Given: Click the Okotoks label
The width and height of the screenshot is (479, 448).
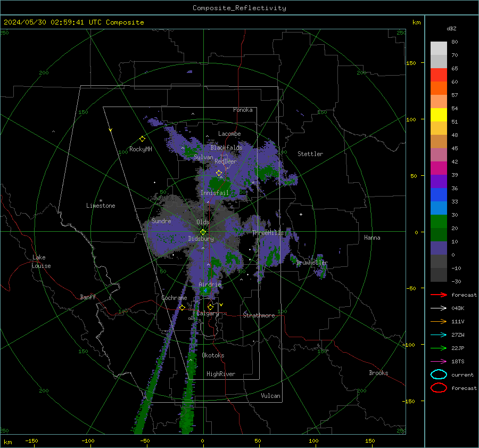Looking at the screenshot, I should pos(213,355).
